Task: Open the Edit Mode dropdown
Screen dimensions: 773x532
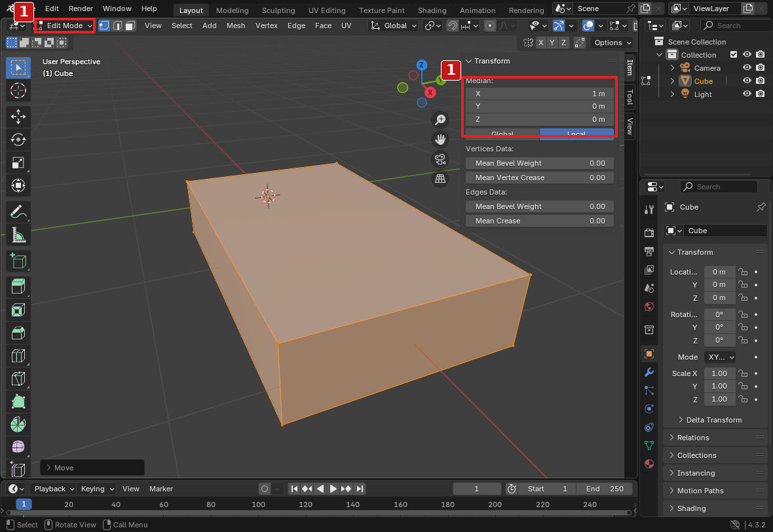Action: click(65, 26)
